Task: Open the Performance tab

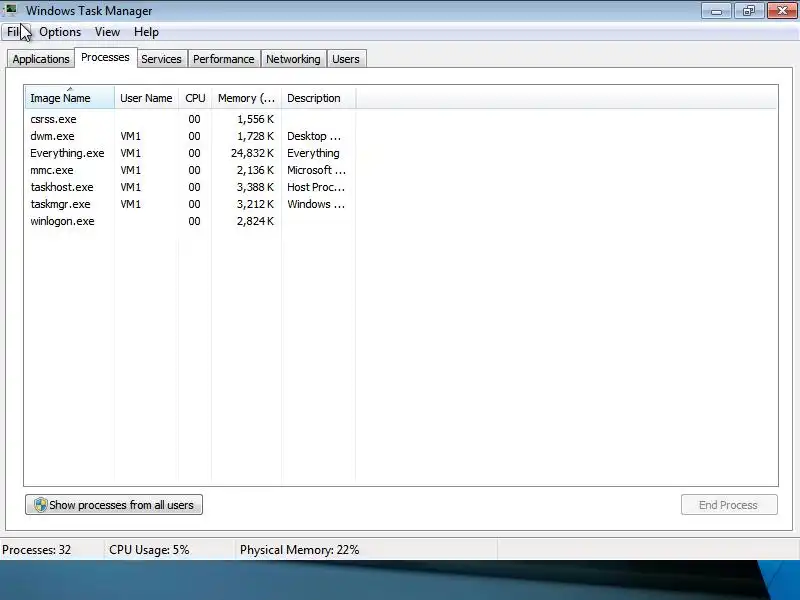Action: tap(223, 59)
